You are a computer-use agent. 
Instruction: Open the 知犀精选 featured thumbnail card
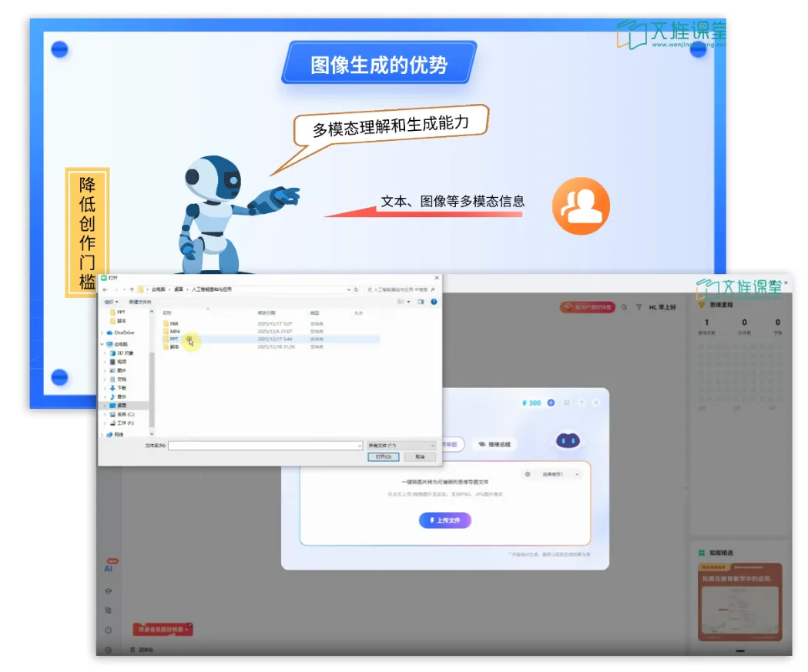tap(739, 602)
